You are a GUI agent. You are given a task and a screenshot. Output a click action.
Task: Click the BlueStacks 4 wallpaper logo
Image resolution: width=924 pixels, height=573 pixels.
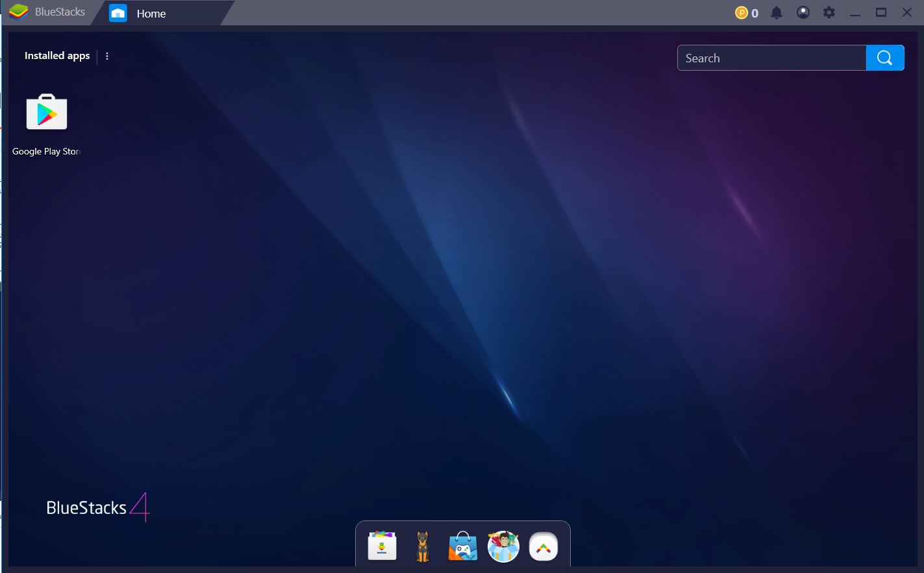97,508
